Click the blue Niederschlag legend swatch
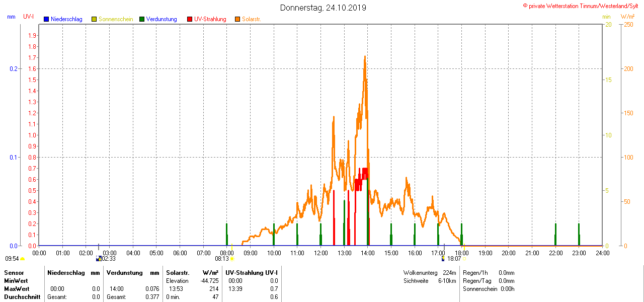Image resolution: width=644 pixels, height=302 pixels. (x=46, y=19)
